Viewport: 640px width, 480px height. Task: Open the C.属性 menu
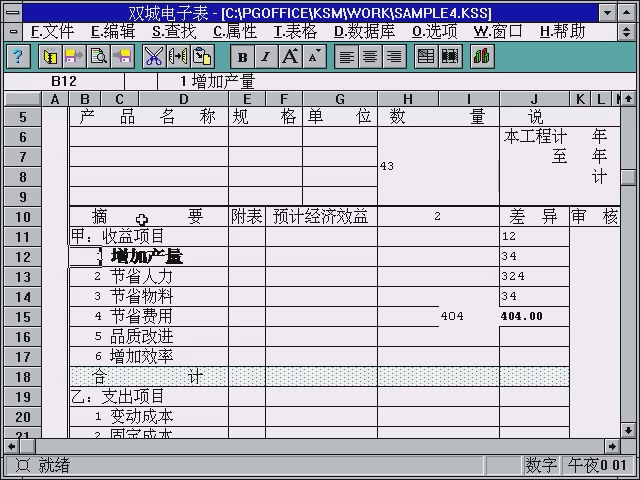coord(235,32)
